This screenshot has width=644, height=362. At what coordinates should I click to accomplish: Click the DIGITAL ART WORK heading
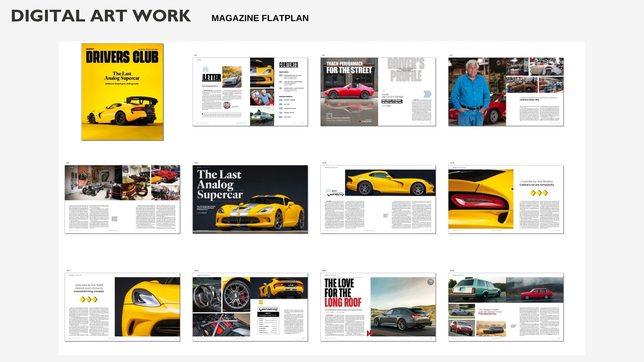tap(101, 16)
